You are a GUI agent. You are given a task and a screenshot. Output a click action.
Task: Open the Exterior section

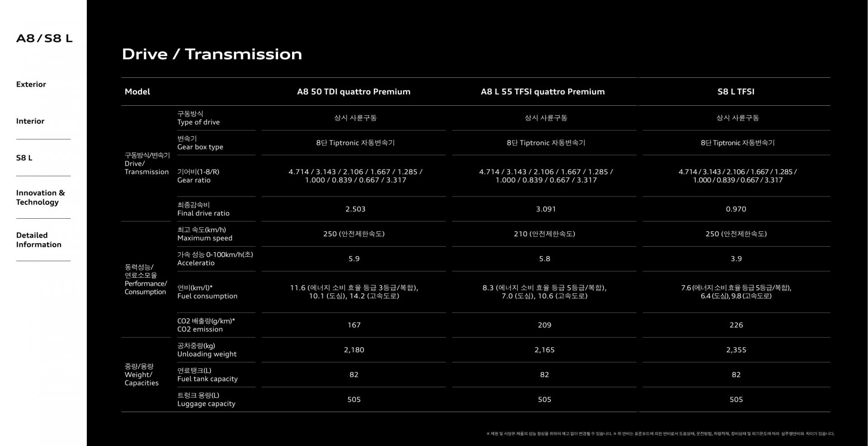(31, 85)
